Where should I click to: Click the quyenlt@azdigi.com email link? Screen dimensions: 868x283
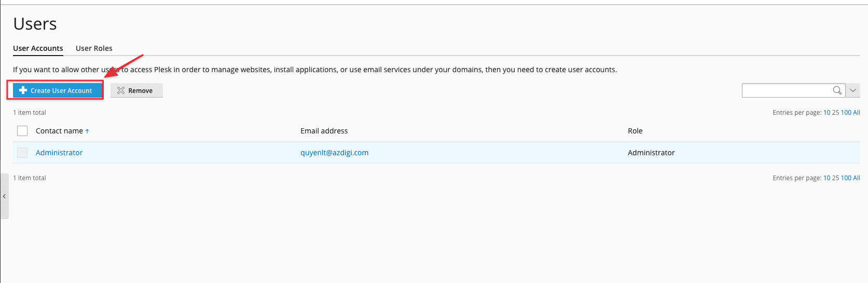pos(334,153)
